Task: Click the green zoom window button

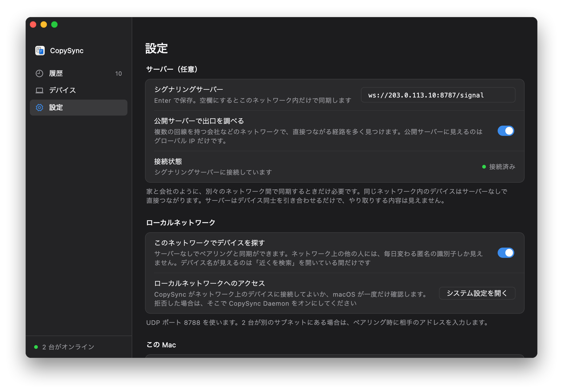Action: click(x=54, y=24)
